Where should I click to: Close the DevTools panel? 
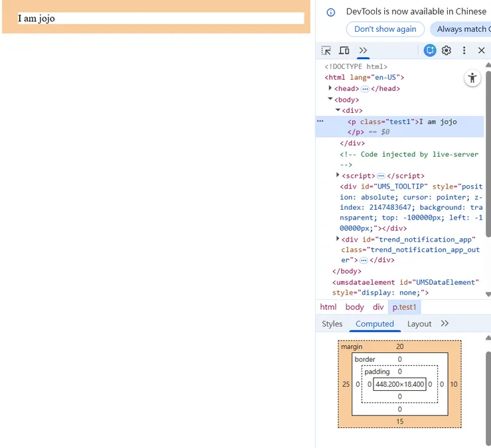[x=482, y=50]
